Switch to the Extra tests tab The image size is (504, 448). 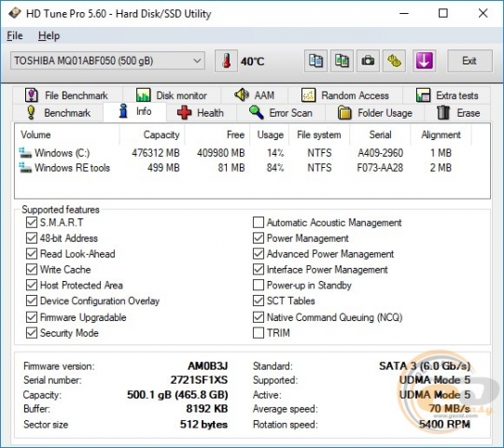[447, 95]
